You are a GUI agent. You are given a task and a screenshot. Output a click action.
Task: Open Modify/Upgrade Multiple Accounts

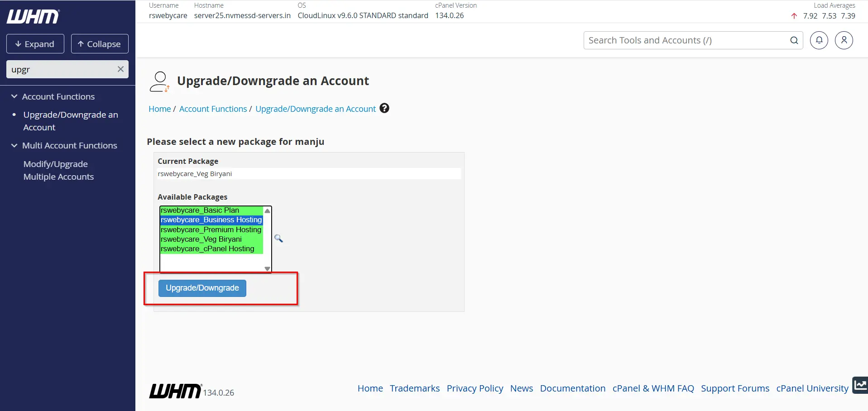click(x=58, y=170)
